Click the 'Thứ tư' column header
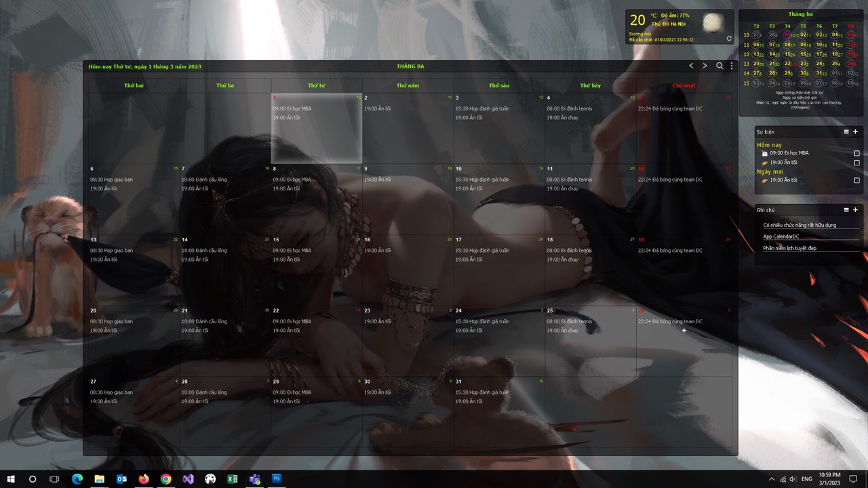 click(316, 85)
